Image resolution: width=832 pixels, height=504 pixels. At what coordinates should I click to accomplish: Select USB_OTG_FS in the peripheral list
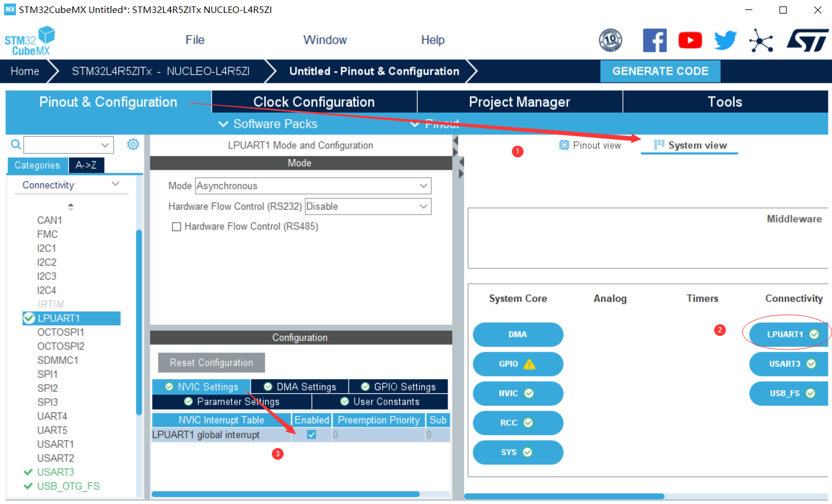click(x=68, y=486)
